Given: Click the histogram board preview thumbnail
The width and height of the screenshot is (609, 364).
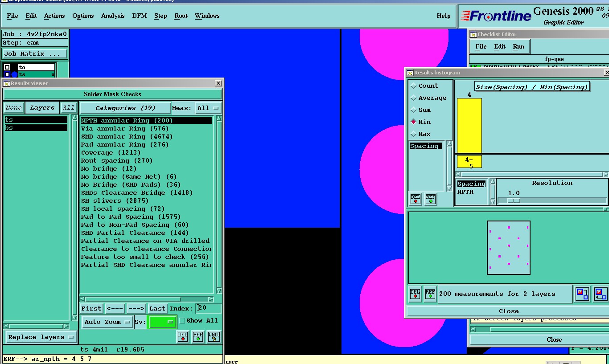Looking at the screenshot, I should (509, 248).
